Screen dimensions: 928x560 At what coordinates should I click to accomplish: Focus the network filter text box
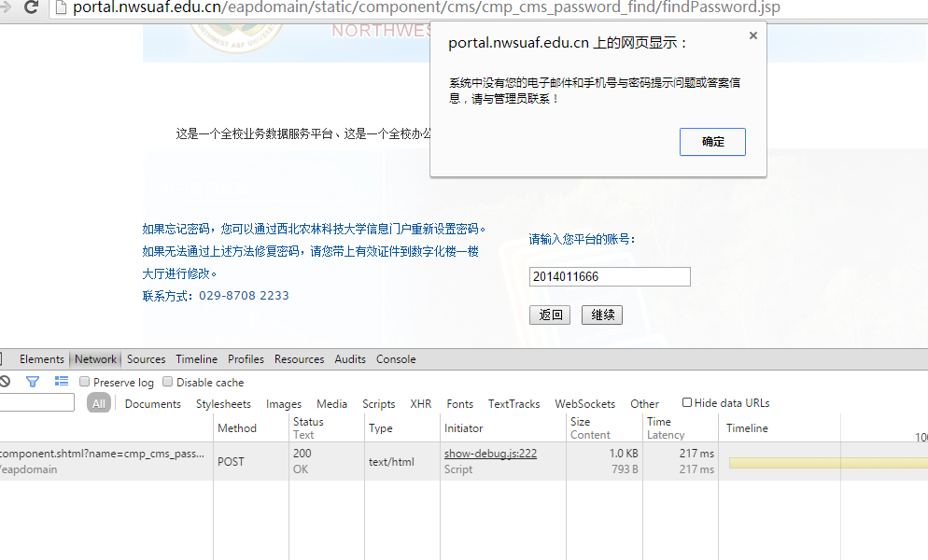click(36, 402)
